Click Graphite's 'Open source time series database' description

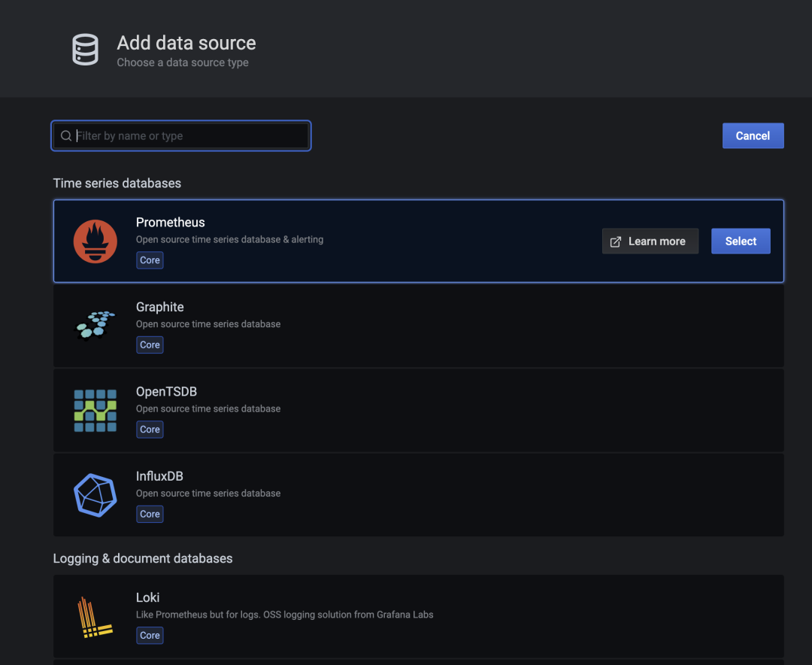pyautogui.click(x=208, y=324)
